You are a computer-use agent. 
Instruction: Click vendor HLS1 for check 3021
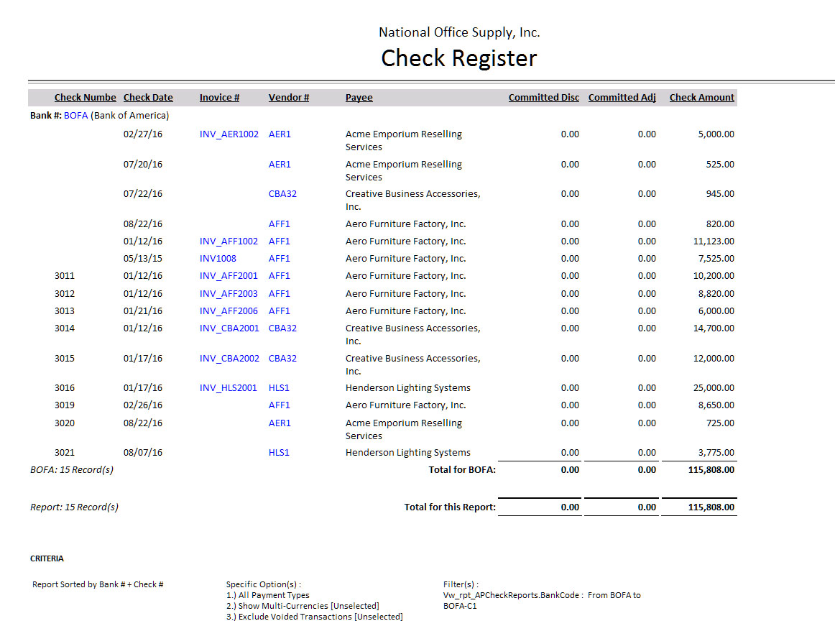[279, 453]
